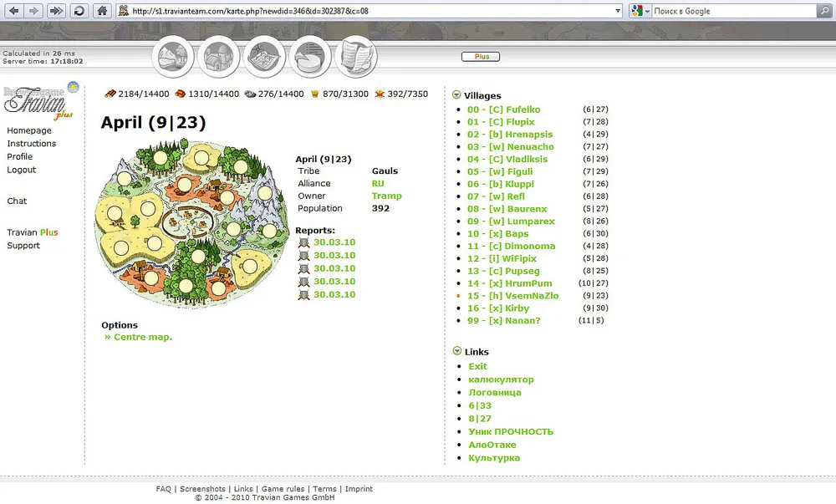The height and width of the screenshot is (504, 836).
Task: Open the URL address bar dropdown arrow
Action: point(618,11)
